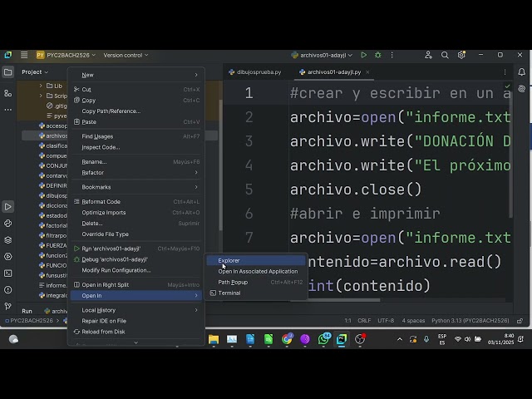
Task: Click Reload from Disk
Action: coord(136,332)
